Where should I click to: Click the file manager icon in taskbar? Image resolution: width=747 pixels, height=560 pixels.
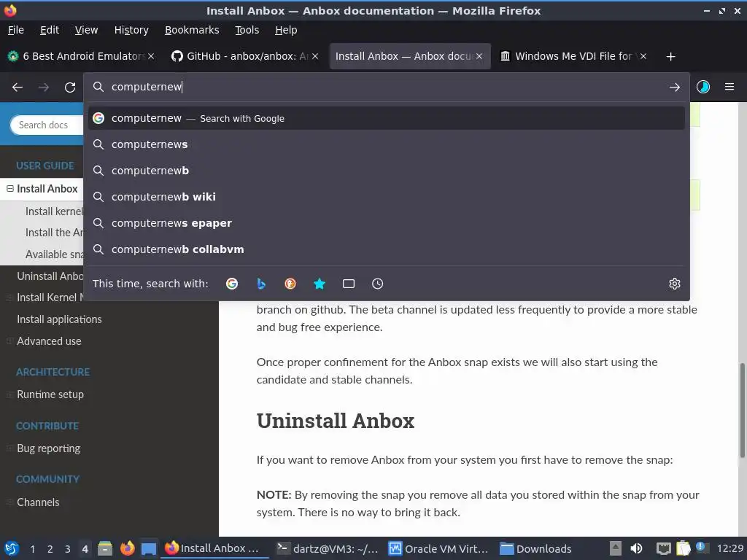[105, 548]
